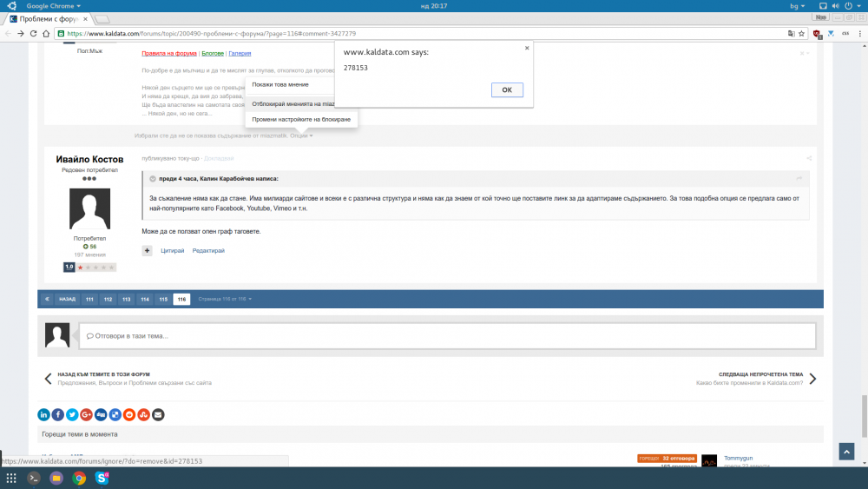
Task: Go to page 113
Action: (126, 299)
